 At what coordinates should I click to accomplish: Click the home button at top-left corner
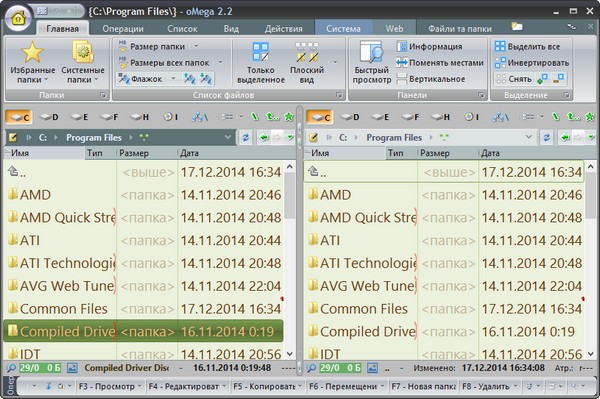18,18
